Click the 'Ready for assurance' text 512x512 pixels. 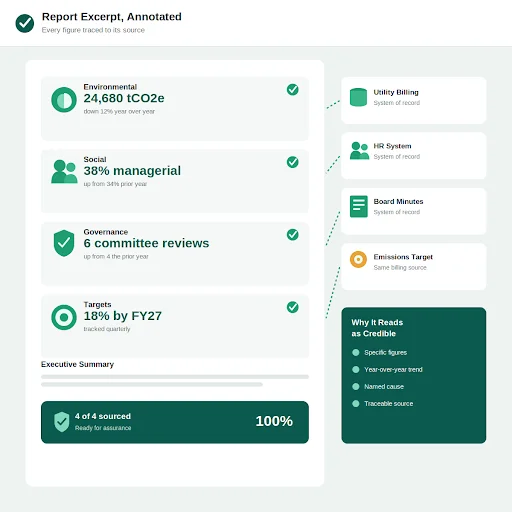click(x=103, y=428)
